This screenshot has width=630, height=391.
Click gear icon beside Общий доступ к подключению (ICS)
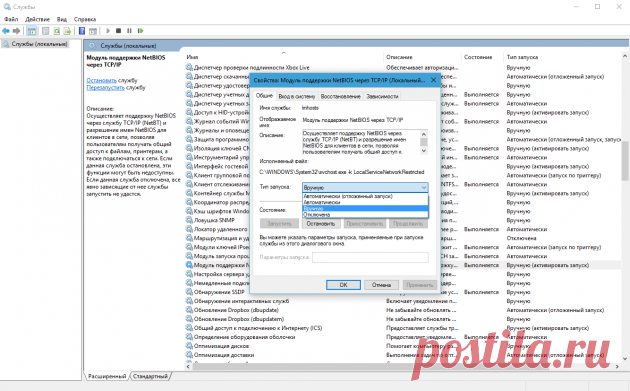189,328
